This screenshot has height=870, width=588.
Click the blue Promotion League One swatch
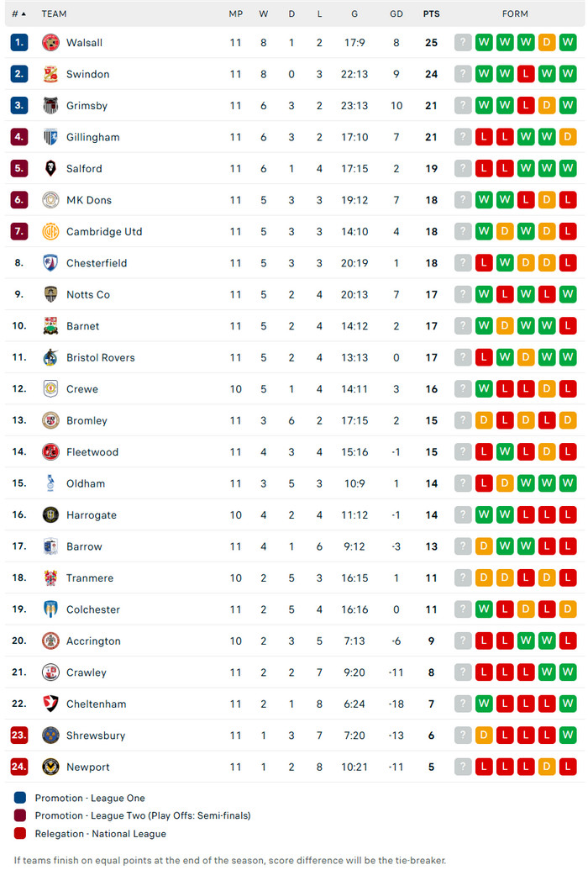(20, 798)
